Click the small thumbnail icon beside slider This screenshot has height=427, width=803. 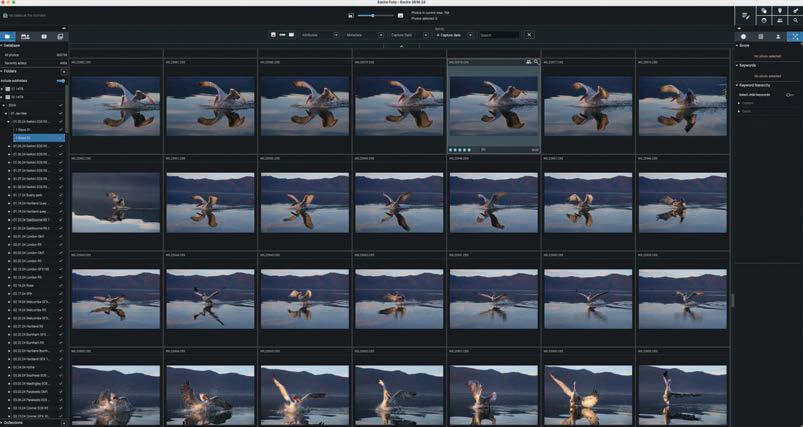351,16
